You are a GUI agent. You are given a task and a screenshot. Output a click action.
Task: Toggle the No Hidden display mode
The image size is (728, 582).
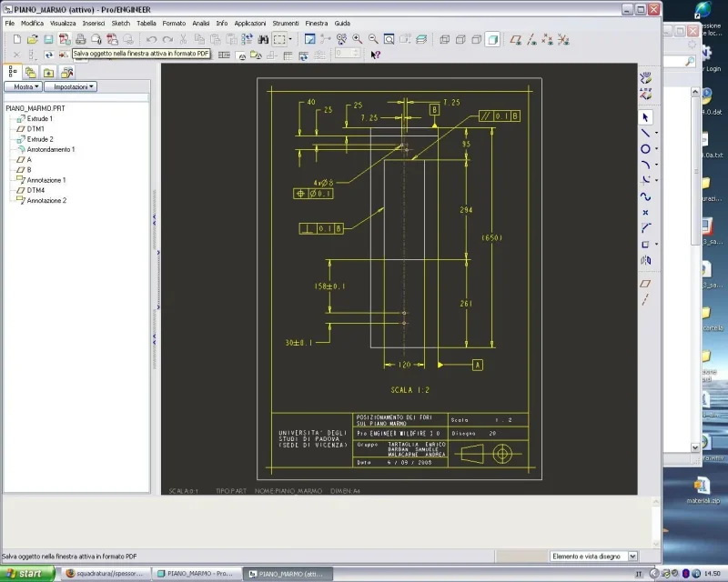[476, 39]
